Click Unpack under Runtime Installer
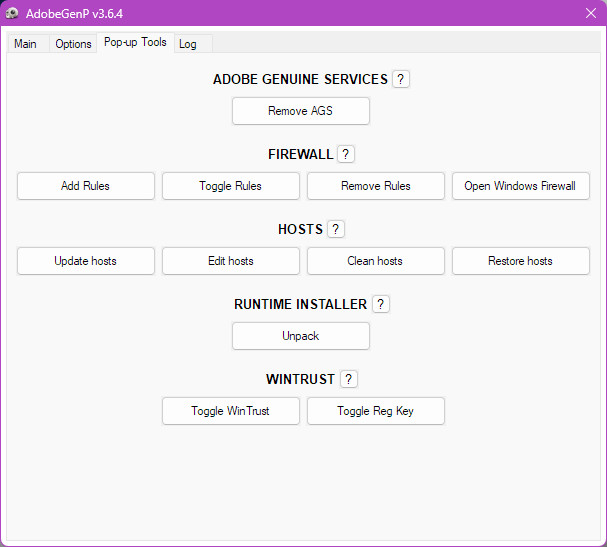The image size is (607, 547). coord(301,336)
